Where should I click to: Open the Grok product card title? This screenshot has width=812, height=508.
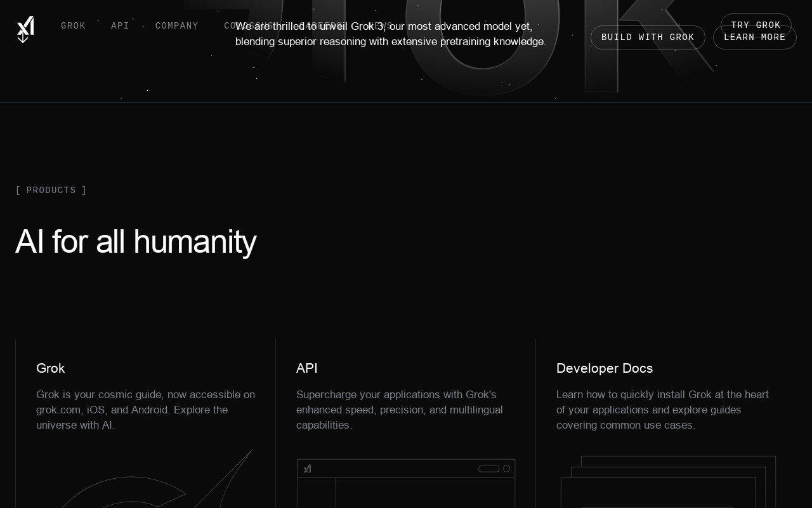click(51, 368)
